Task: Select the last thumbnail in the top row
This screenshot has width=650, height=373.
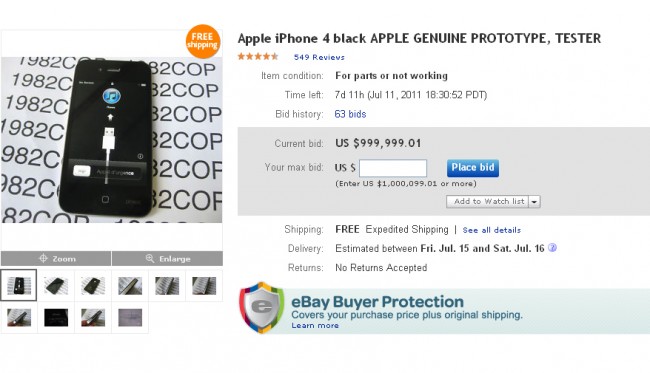Action: tap(204, 285)
